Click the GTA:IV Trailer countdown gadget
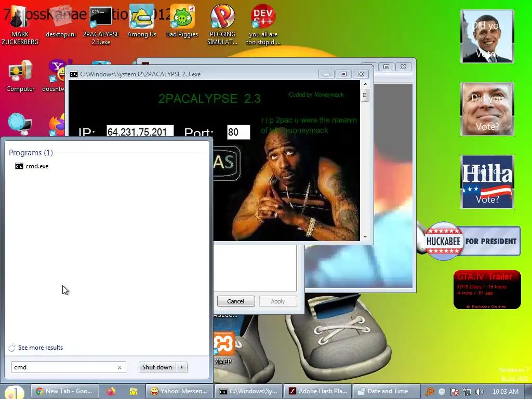This screenshot has height=399, width=532. click(x=487, y=290)
